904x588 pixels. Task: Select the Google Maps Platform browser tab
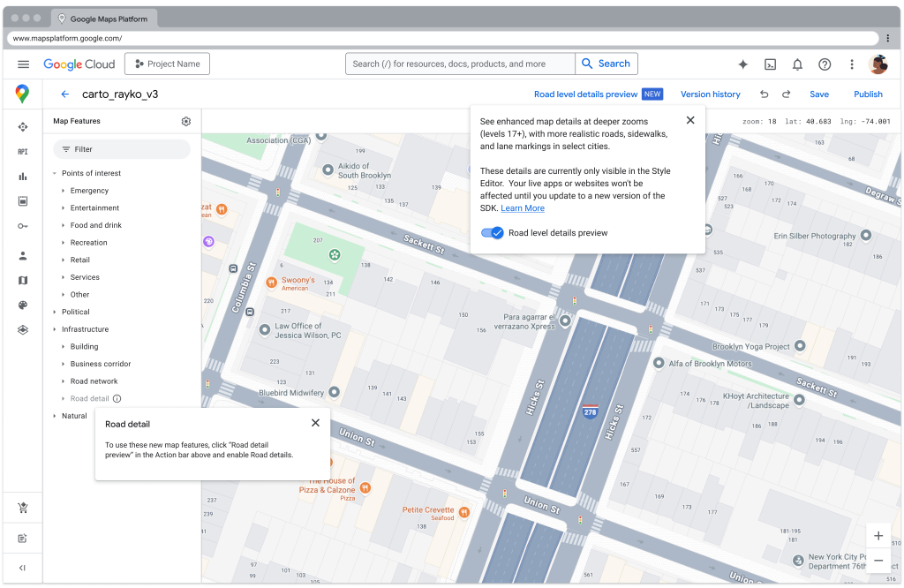104,19
